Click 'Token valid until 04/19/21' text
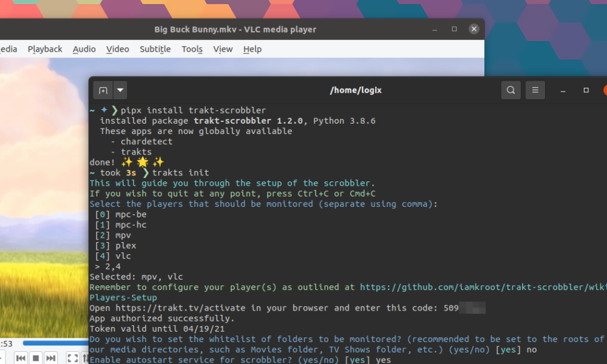Image resolution: width=607 pixels, height=364 pixels. click(157, 329)
